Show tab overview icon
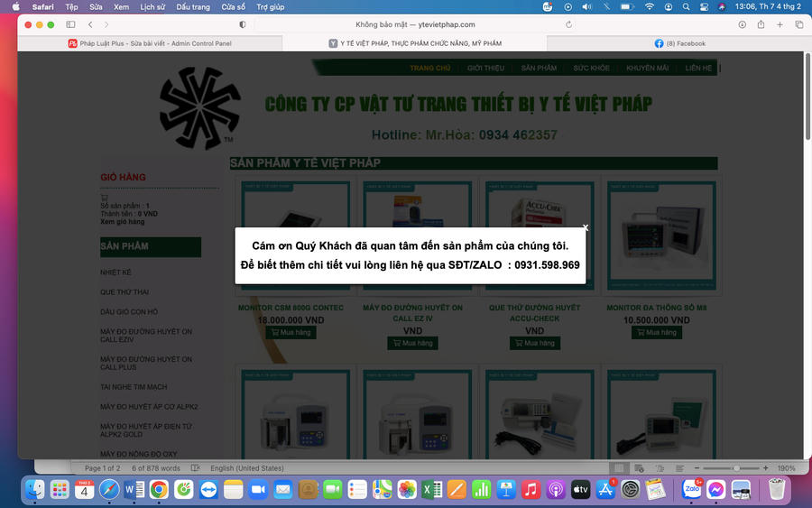812x508 pixels. [x=799, y=24]
